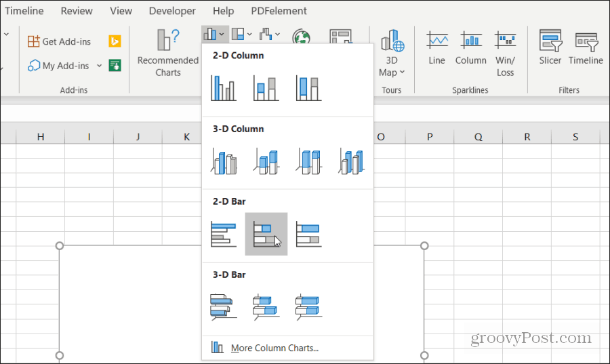Choose the rightmost 3-D Column chart icon

pos(351,161)
